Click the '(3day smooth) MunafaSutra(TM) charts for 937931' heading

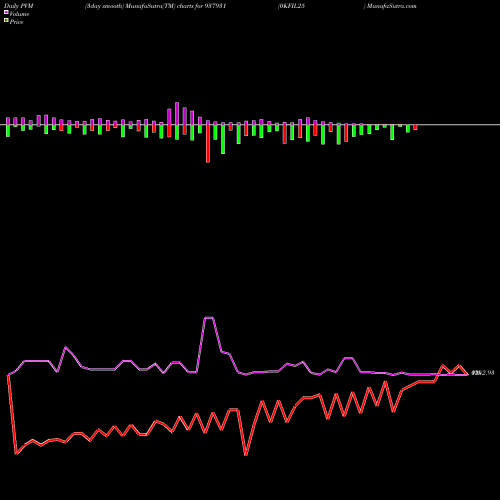click(x=155, y=6)
